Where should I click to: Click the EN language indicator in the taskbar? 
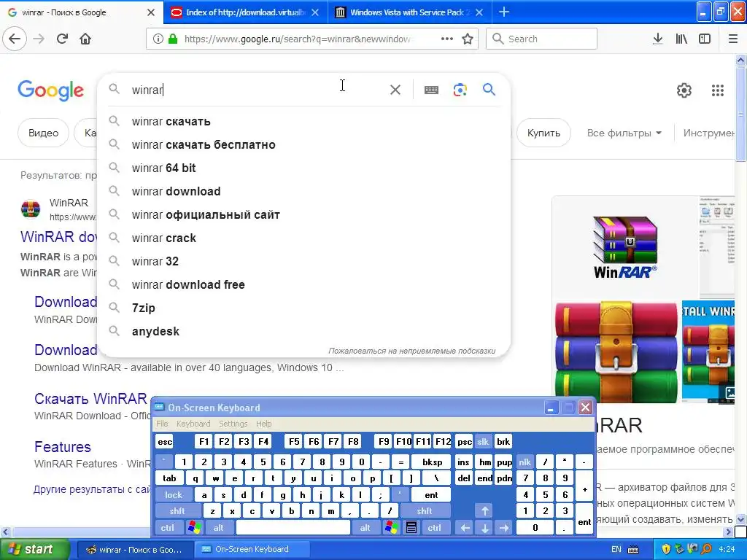[616, 549]
